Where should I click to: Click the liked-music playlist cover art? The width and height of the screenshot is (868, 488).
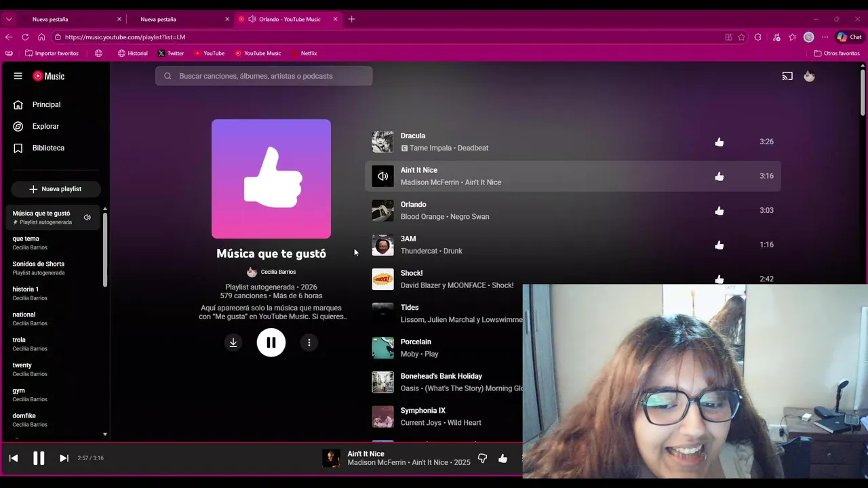click(x=271, y=179)
